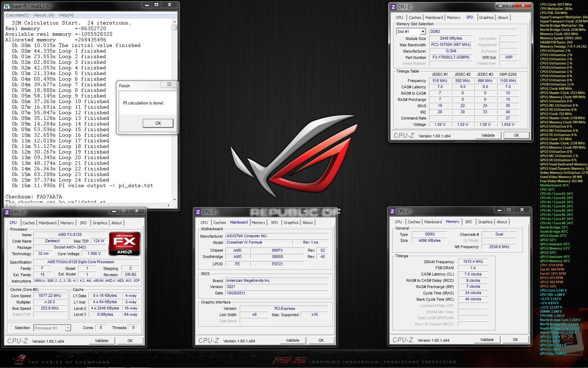This screenshot has height=368, width=588.
Task: Click OK in CPU-Z SPD window
Action: pyautogui.click(x=516, y=135)
